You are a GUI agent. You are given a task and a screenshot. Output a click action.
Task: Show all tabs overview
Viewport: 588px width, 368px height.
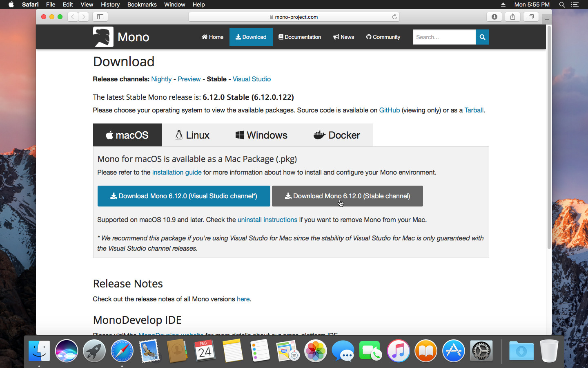(x=531, y=17)
